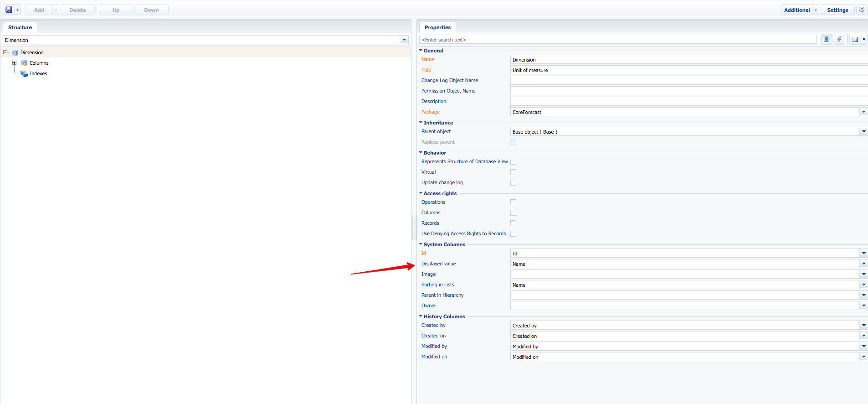Switch to the Structure tab
The height and width of the screenshot is (404, 868).
pos(20,27)
